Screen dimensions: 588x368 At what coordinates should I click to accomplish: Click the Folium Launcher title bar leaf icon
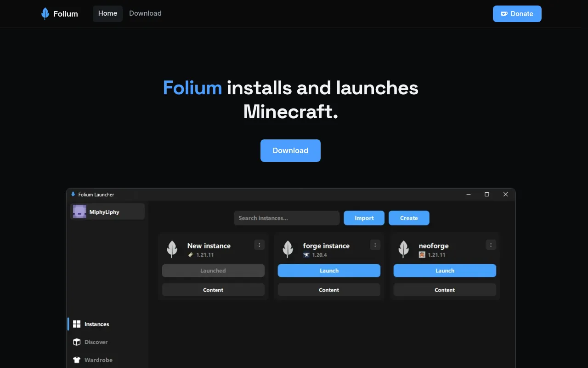73,195
